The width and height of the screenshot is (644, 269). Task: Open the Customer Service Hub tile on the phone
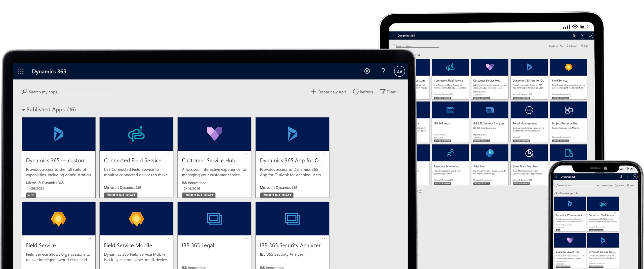coord(570,251)
